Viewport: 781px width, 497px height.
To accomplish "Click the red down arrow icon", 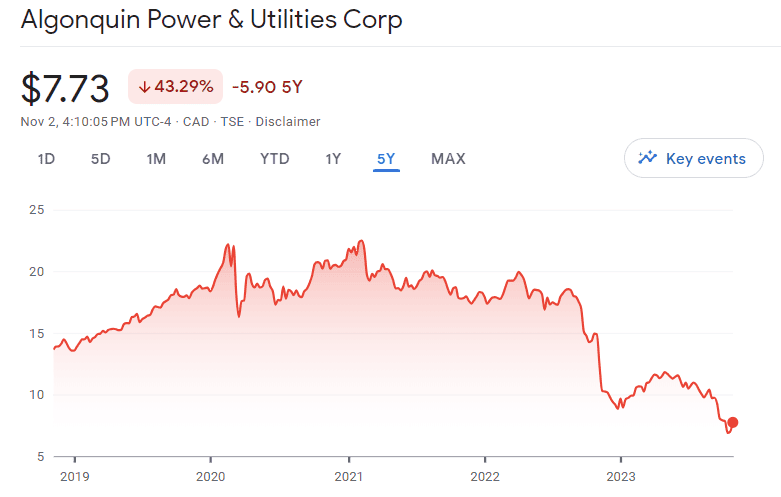I will (144, 87).
